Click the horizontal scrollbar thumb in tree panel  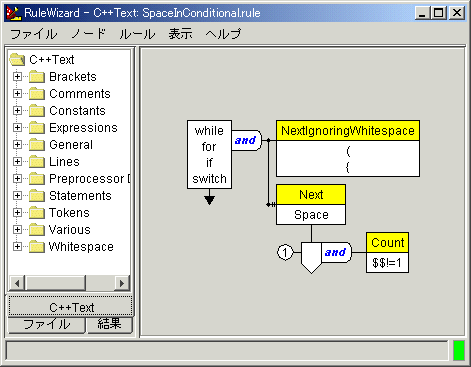pos(56,283)
